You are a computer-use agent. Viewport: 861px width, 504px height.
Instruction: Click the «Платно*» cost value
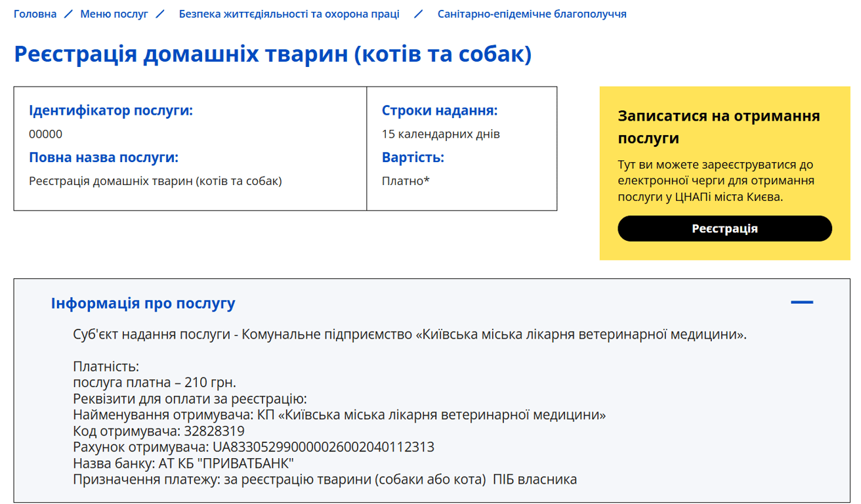point(406,181)
